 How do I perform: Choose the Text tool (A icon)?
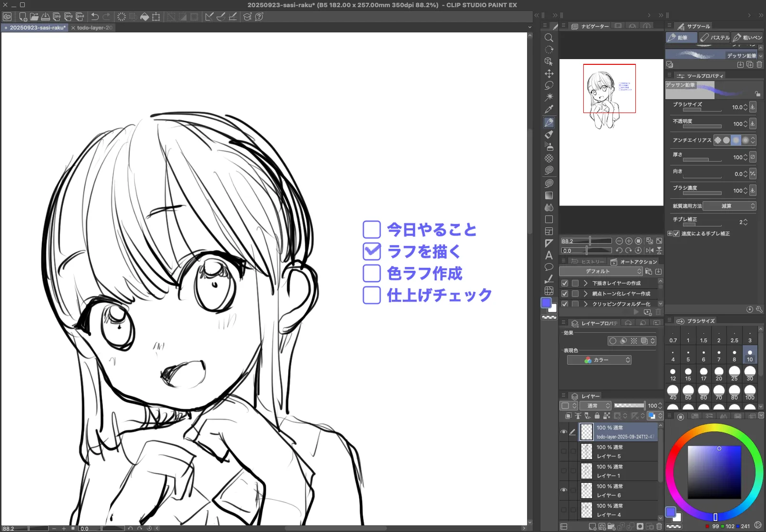[x=549, y=255]
